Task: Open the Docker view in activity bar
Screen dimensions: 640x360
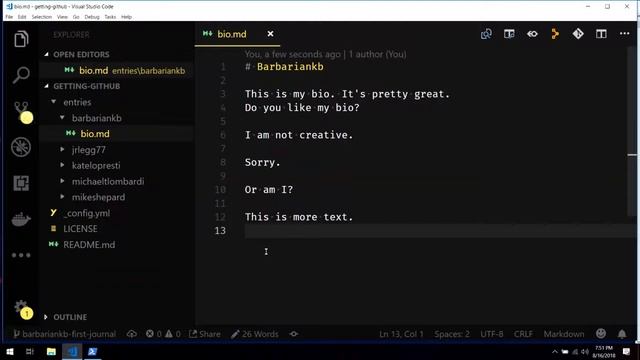Action: pyautogui.click(x=21, y=220)
